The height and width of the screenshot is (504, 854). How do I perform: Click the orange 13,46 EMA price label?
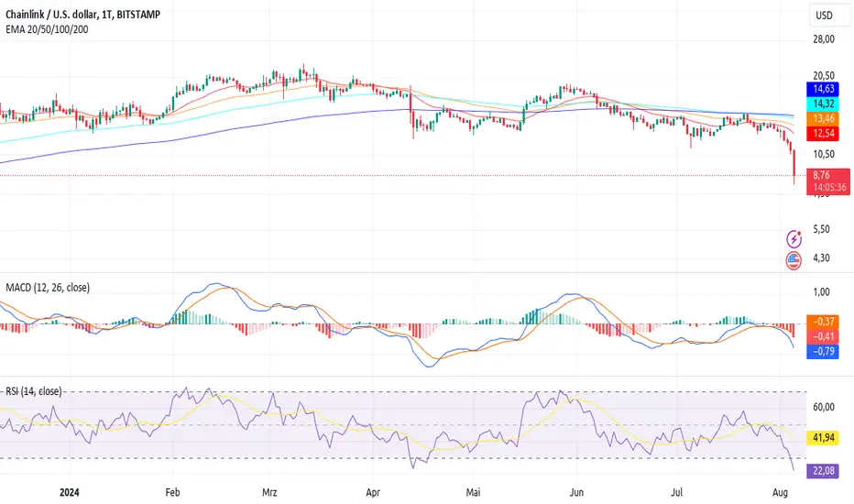[823, 118]
